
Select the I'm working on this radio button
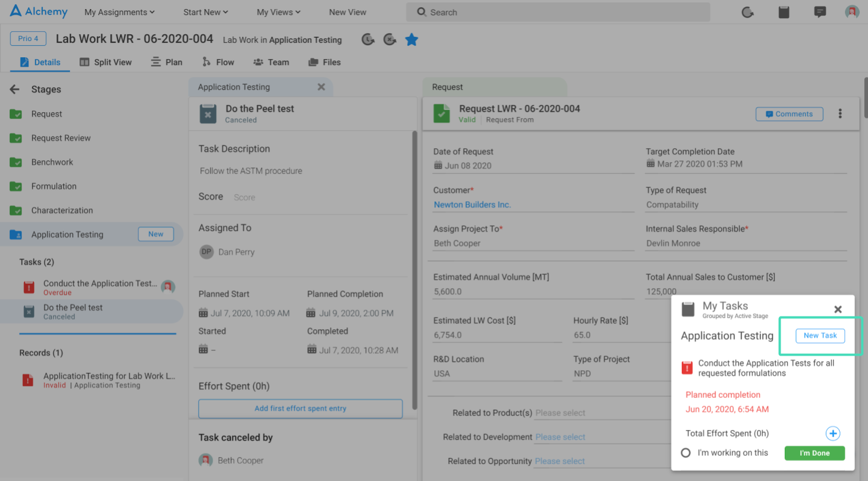(x=685, y=453)
